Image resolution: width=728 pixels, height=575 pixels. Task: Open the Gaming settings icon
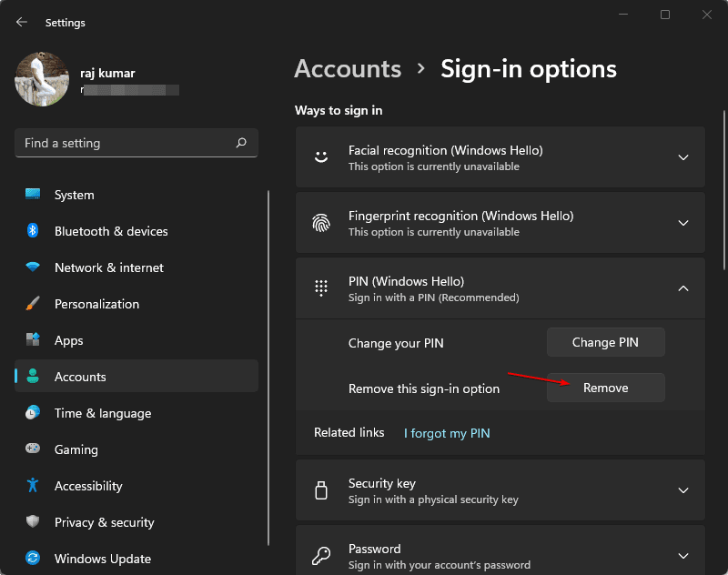point(33,449)
